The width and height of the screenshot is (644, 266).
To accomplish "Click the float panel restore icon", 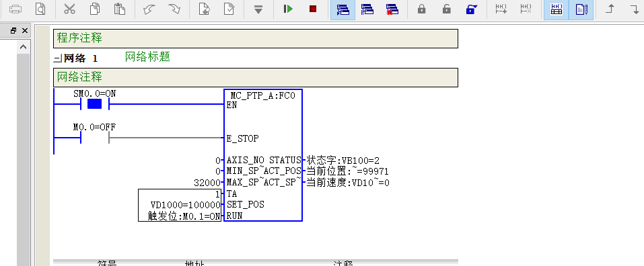I will click(x=13, y=31).
